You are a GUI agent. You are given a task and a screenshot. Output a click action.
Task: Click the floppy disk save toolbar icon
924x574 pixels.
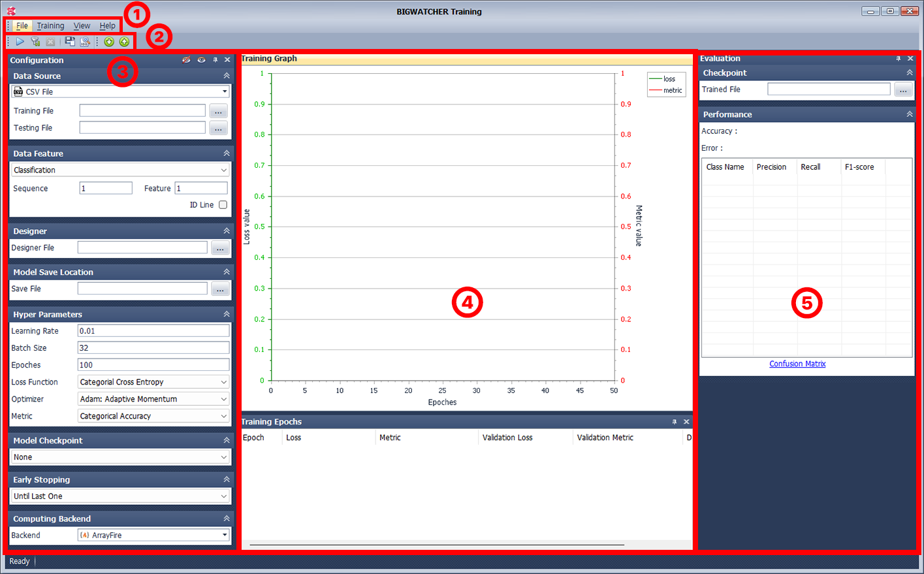(x=70, y=42)
